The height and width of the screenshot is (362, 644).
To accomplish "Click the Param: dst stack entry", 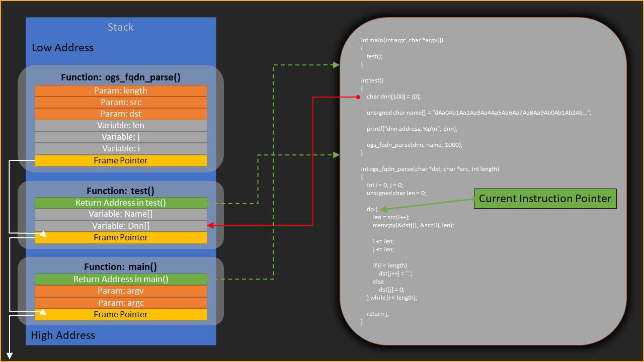I will pyautogui.click(x=121, y=114).
